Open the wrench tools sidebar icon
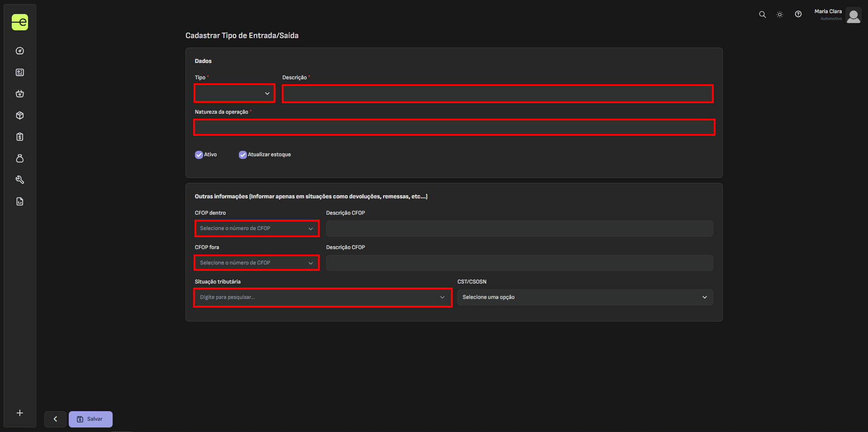 pyautogui.click(x=20, y=180)
